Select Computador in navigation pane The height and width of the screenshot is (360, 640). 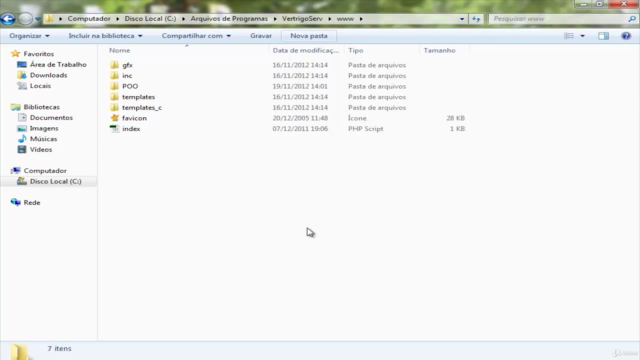tap(45, 171)
